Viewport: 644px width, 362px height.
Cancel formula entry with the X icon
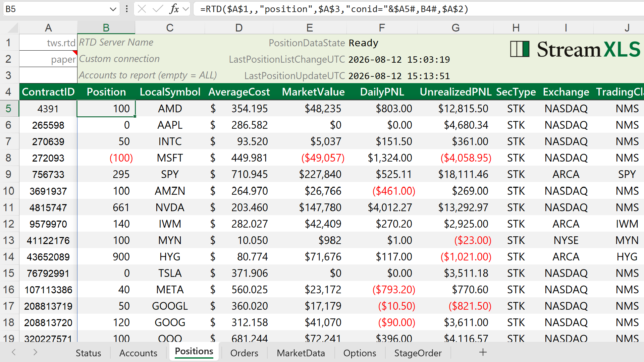coord(142,9)
